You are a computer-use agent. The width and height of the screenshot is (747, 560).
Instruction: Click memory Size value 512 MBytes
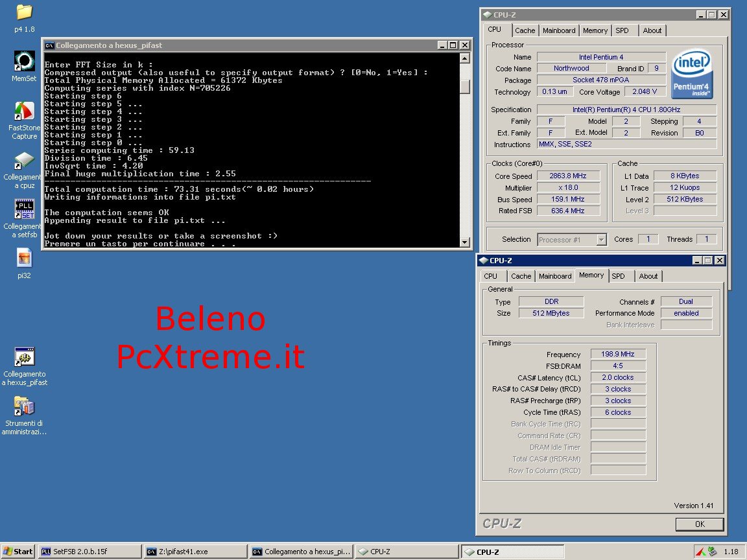coord(551,313)
